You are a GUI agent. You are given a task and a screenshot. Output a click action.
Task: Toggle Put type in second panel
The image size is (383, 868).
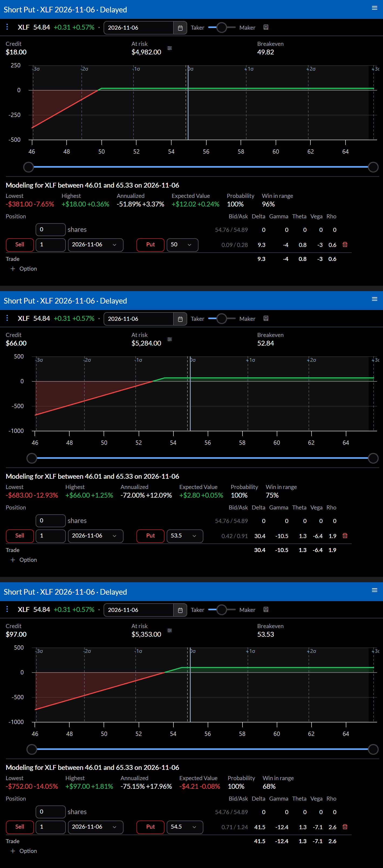[x=151, y=536]
